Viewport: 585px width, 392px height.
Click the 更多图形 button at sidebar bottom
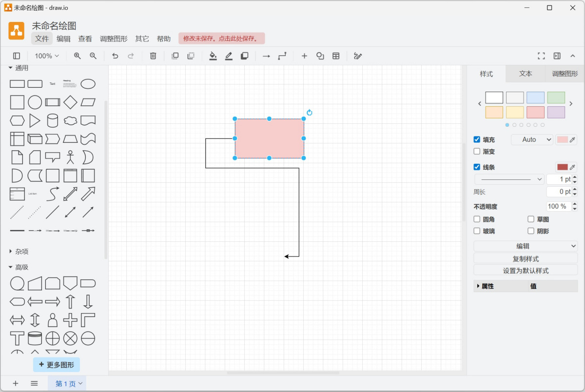[56, 364]
